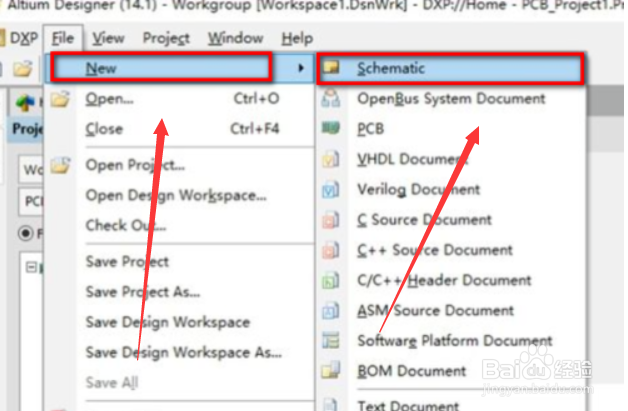Create new C/C++ Header Document
Screen dimensions: 628x411
click(451, 280)
